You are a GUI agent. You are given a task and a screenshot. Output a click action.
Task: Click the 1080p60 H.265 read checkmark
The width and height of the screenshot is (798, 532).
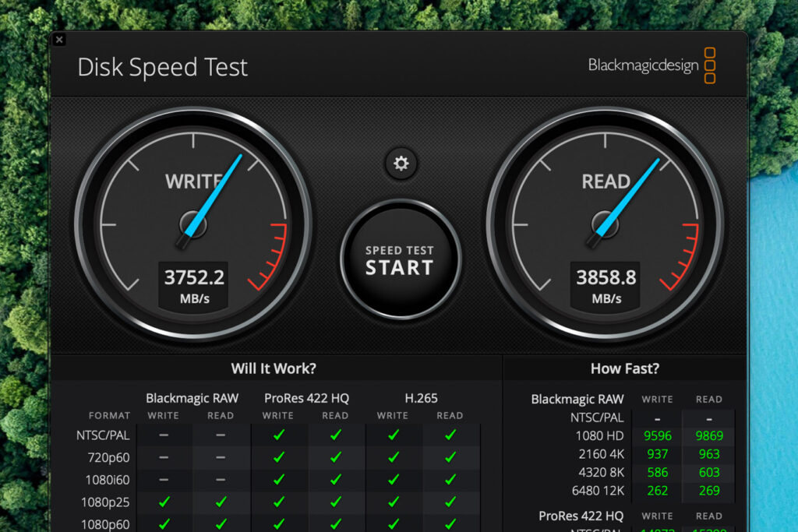tap(450, 524)
